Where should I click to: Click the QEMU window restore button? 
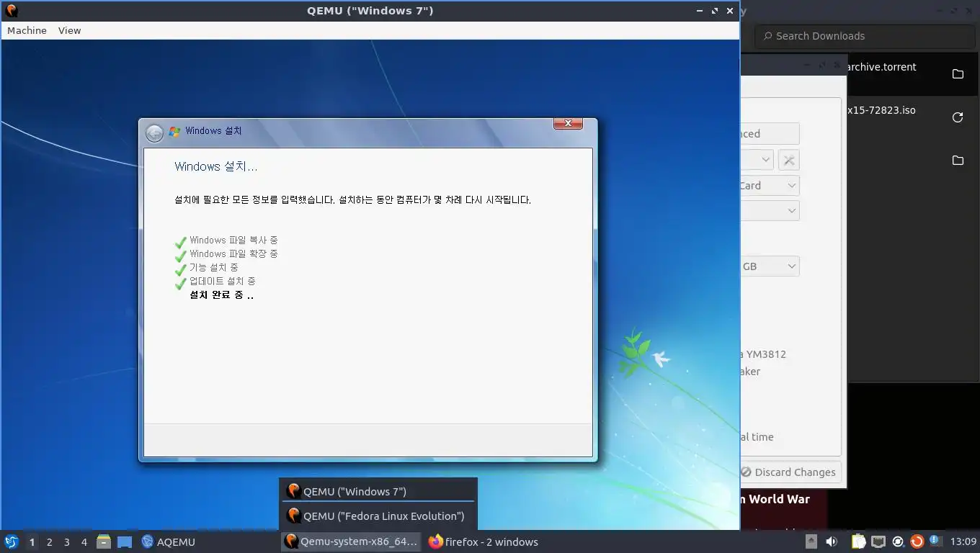click(715, 11)
